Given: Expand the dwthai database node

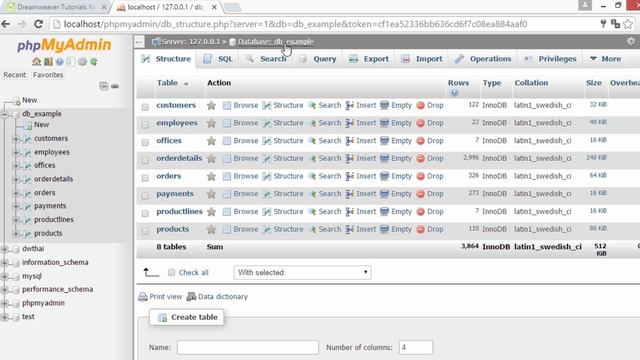Looking at the screenshot, I should click(4, 249).
